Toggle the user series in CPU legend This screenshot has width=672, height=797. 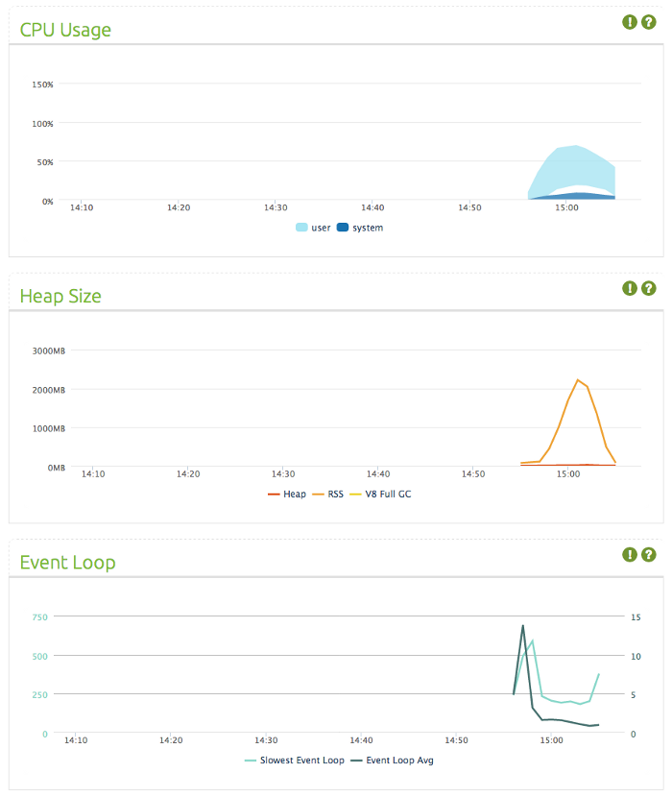[x=313, y=228]
